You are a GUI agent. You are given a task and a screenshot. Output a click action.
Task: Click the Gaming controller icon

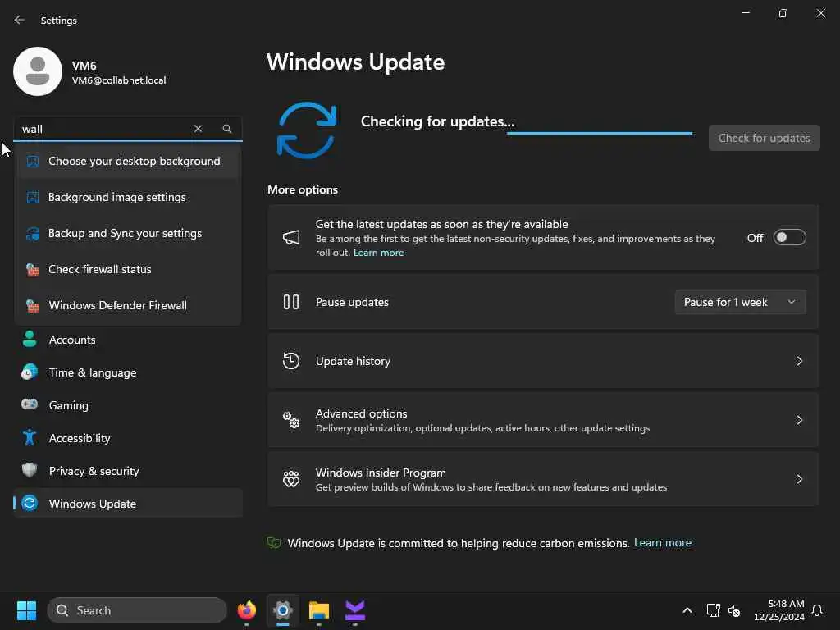tap(30, 404)
